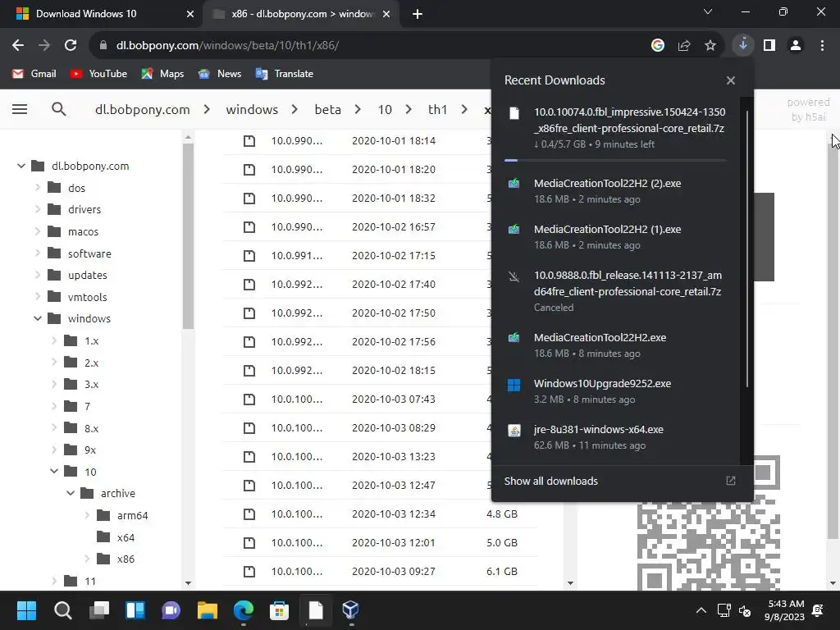840x630 pixels.
Task: Open taskbar Search
Action: coord(62,610)
